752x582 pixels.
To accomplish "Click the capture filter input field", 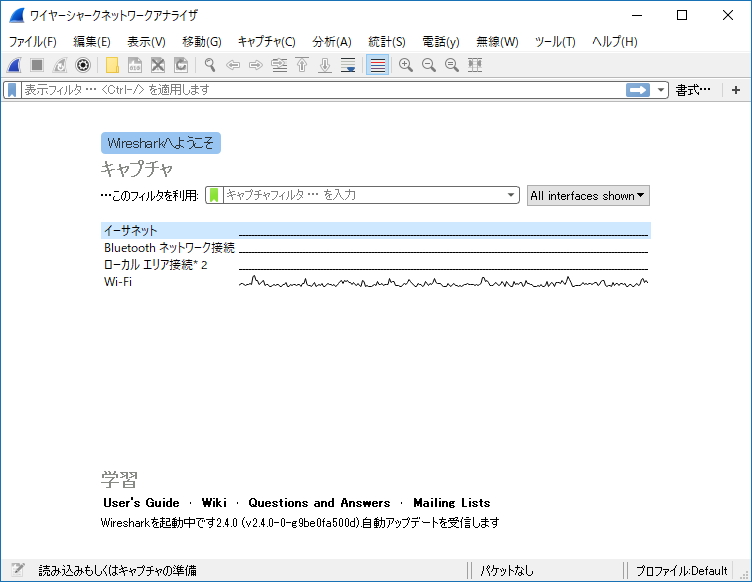I will 363,195.
